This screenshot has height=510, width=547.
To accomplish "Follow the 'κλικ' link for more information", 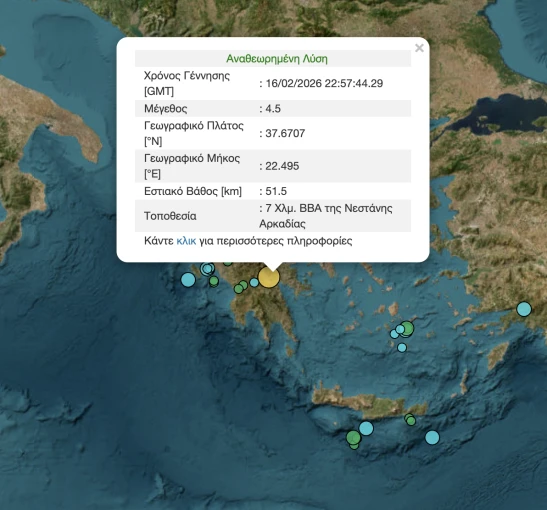I will (x=186, y=241).
